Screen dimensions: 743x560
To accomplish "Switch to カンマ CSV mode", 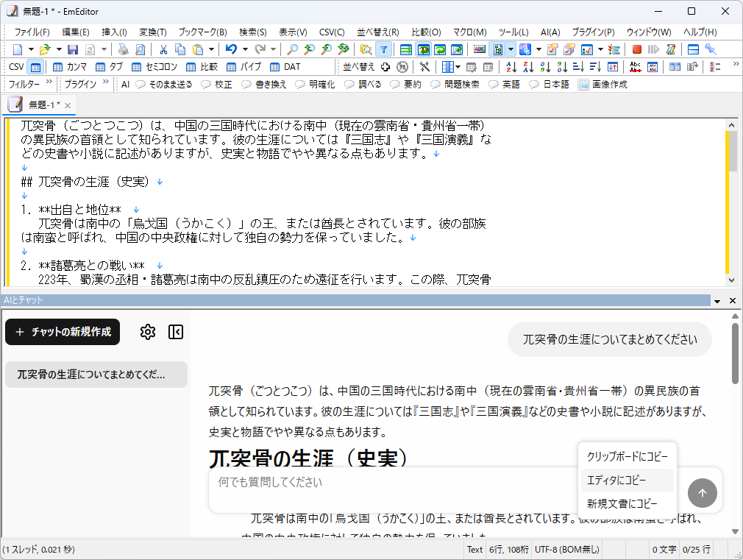I will tap(70, 67).
